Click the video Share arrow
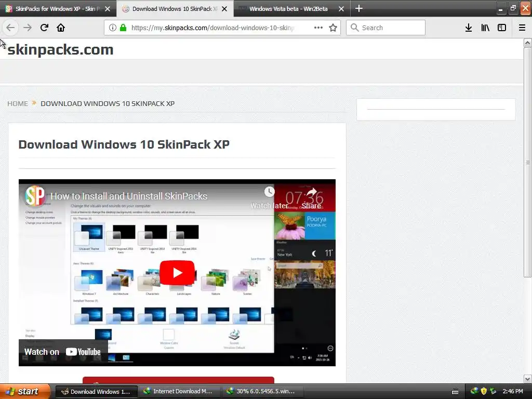Viewport: 532px width, 399px height. (311, 198)
